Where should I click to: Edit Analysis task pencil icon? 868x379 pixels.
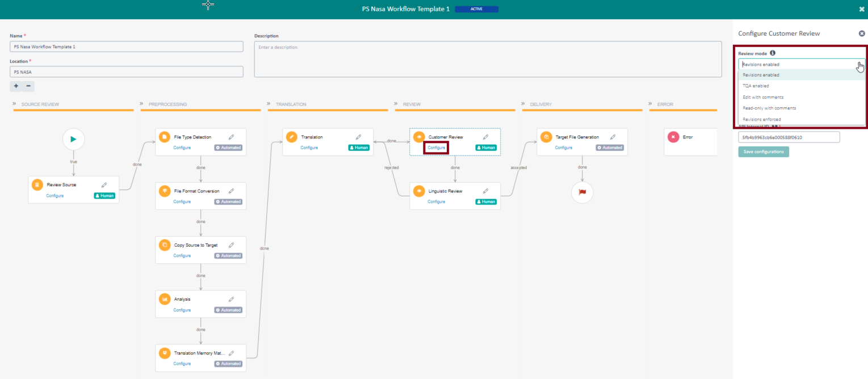pos(231,299)
